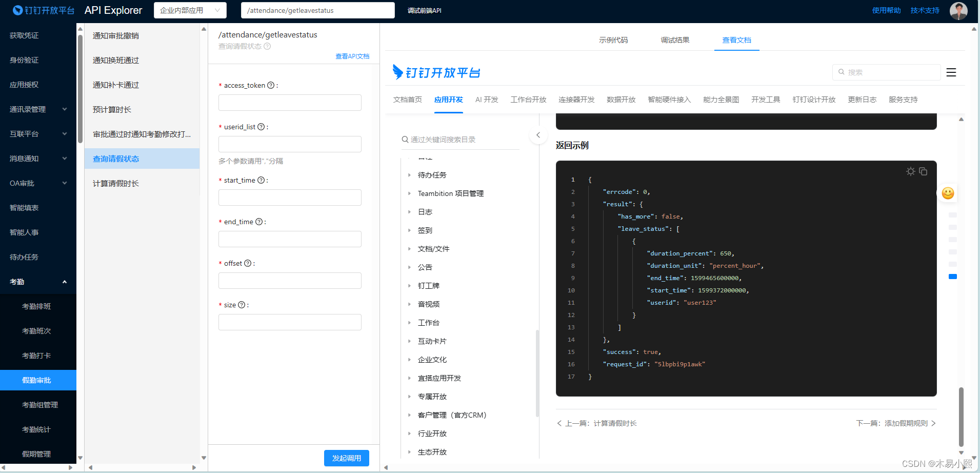
Task: Go to previous article 计算请假时长
Action: pos(597,423)
